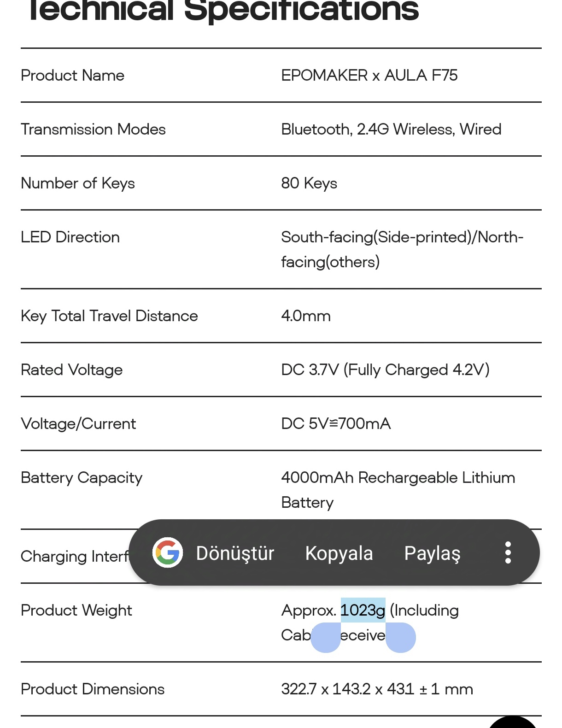Click the EPOMAKER x AULA F75 value
The height and width of the screenshot is (728, 562).
(369, 75)
